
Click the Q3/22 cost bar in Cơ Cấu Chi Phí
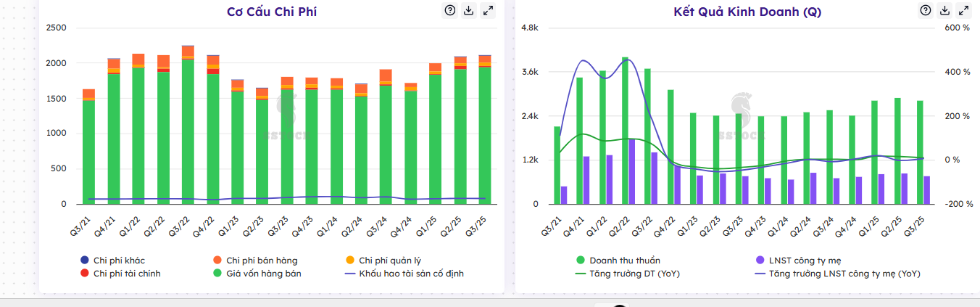point(188,125)
